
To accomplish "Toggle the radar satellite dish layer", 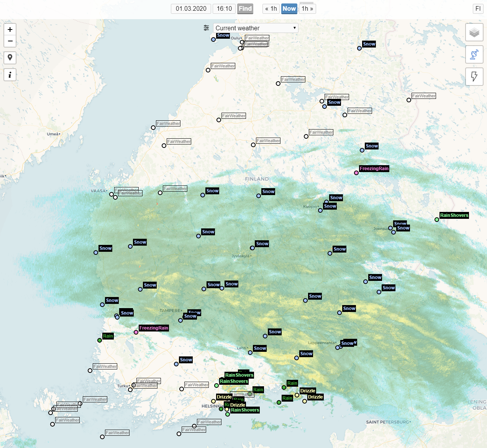I will coord(474,54).
